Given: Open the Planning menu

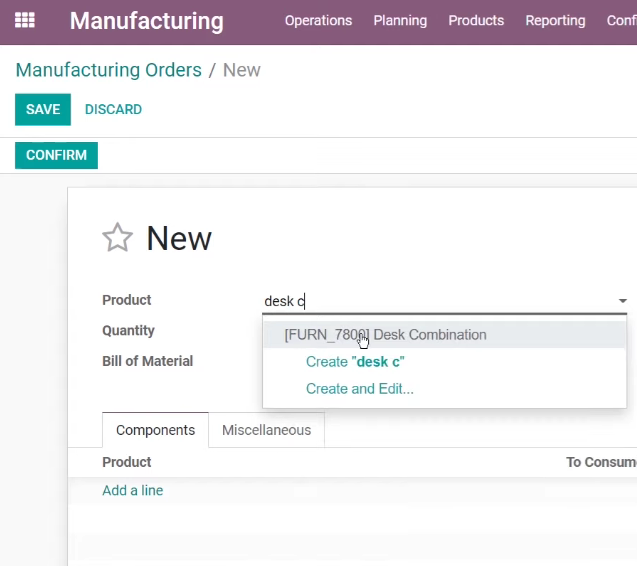Looking at the screenshot, I should pyautogui.click(x=400, y=21).
